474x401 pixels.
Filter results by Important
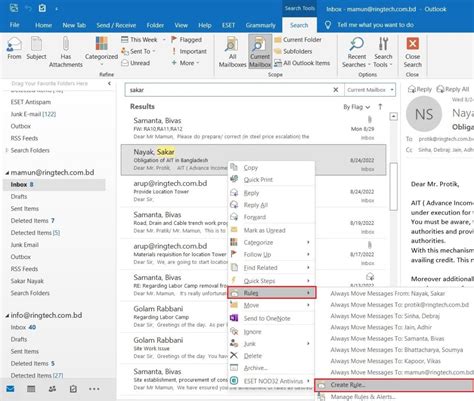pos(189,51)
